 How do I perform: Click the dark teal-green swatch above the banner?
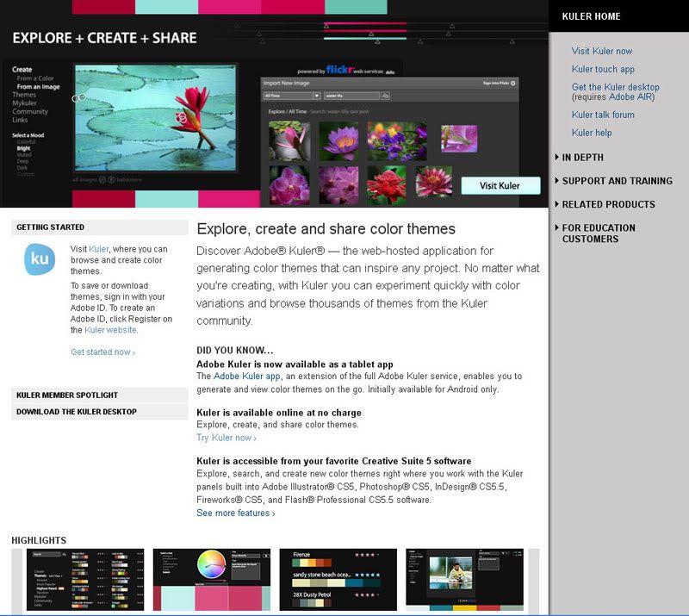tap(356, 7)
